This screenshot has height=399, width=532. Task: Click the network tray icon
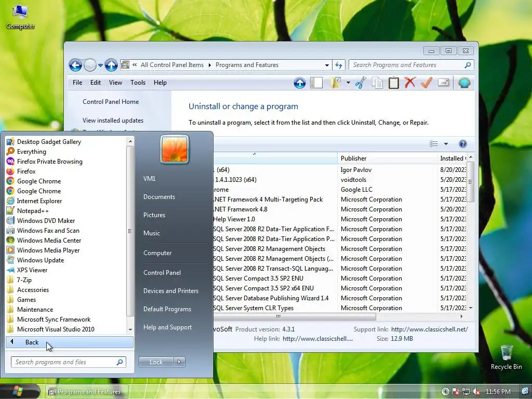(x=466, y=392)
